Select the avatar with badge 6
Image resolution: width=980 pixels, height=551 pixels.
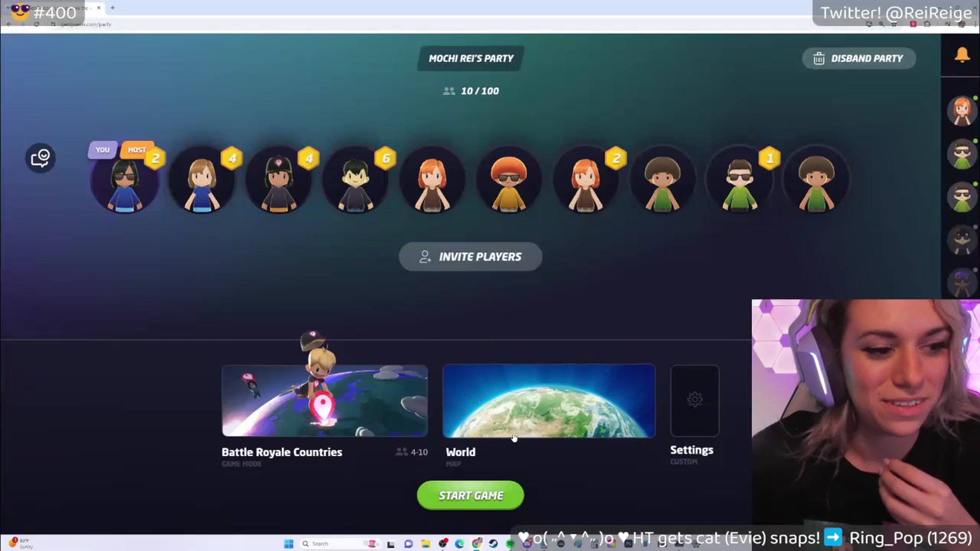point(355,180)
